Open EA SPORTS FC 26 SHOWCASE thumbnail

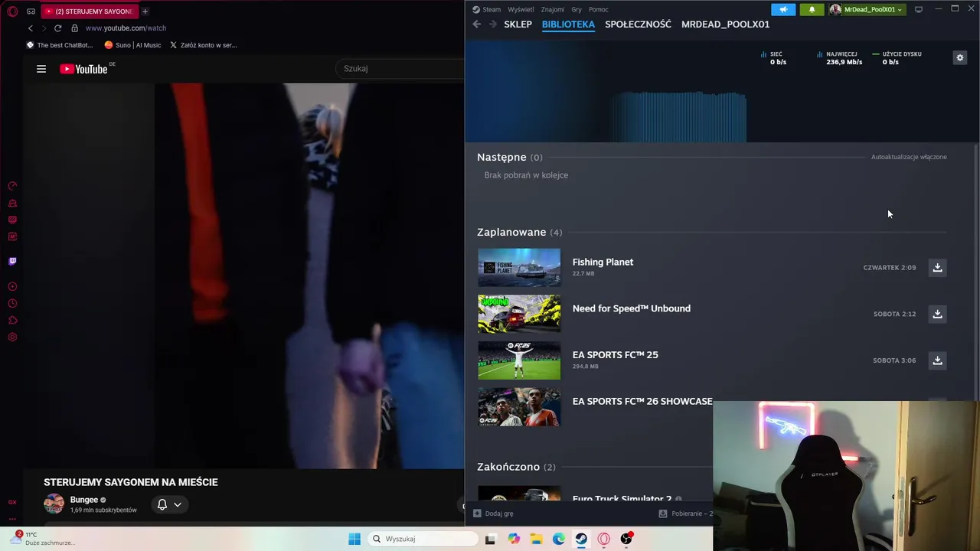[x=519, y=407]
